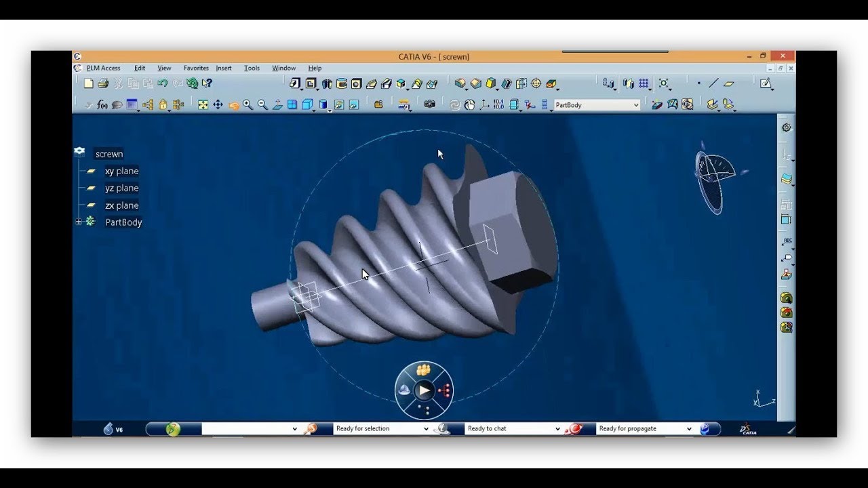Click the V6 water drop icon
The image size is (868, 488).
pos(108,428)
